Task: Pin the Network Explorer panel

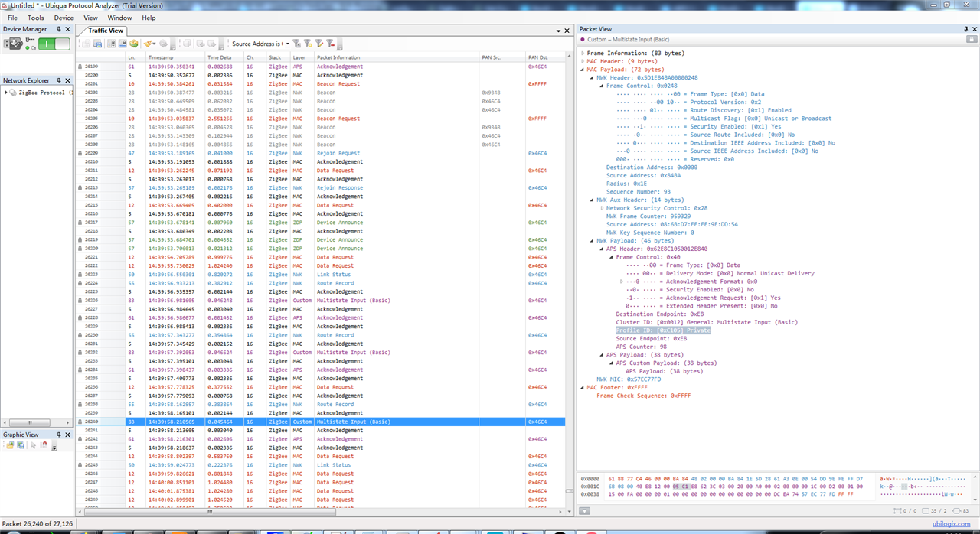Action: point(59,80)
